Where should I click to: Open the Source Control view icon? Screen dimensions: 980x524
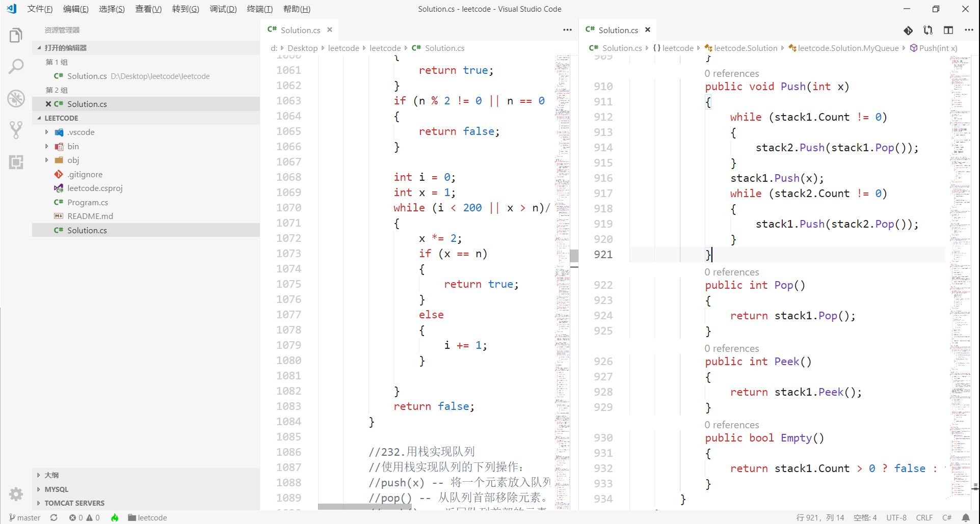[x=16, y=130]
